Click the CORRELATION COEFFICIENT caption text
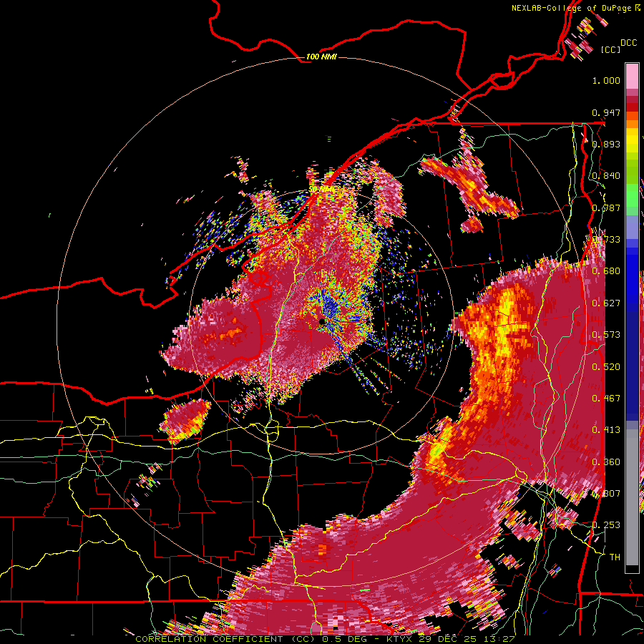This screenshot has width=644, height=644. tap(209, 639)
